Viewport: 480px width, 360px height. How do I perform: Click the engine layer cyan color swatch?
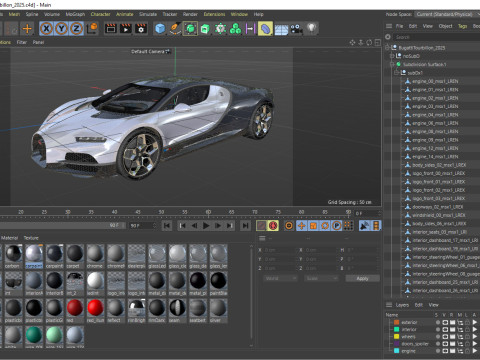tap(396, 351)
